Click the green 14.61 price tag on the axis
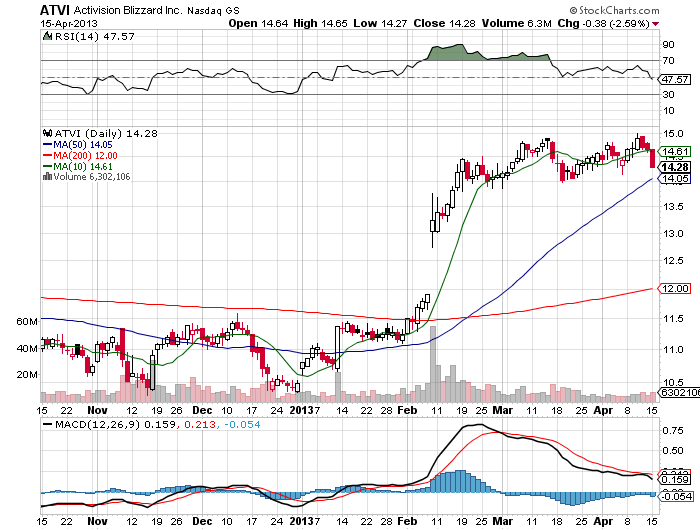700x530 pixels. coord(675,151)
